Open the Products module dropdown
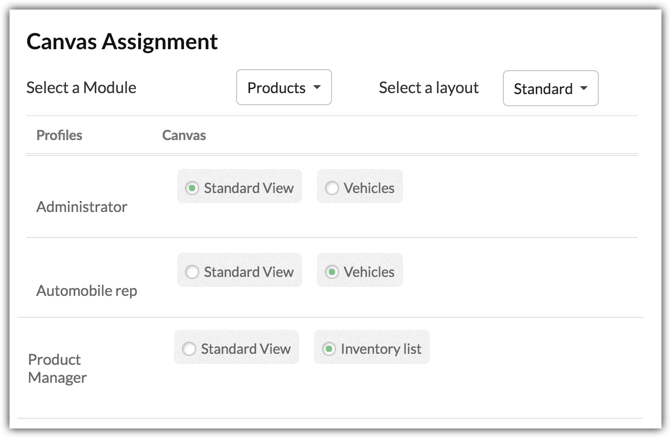 point(283,88)
